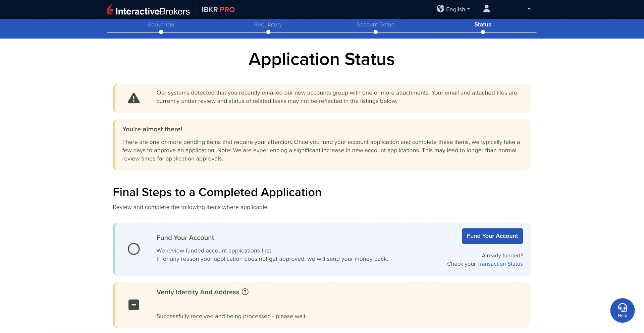Expand the account menu caret

click(529, 9)
